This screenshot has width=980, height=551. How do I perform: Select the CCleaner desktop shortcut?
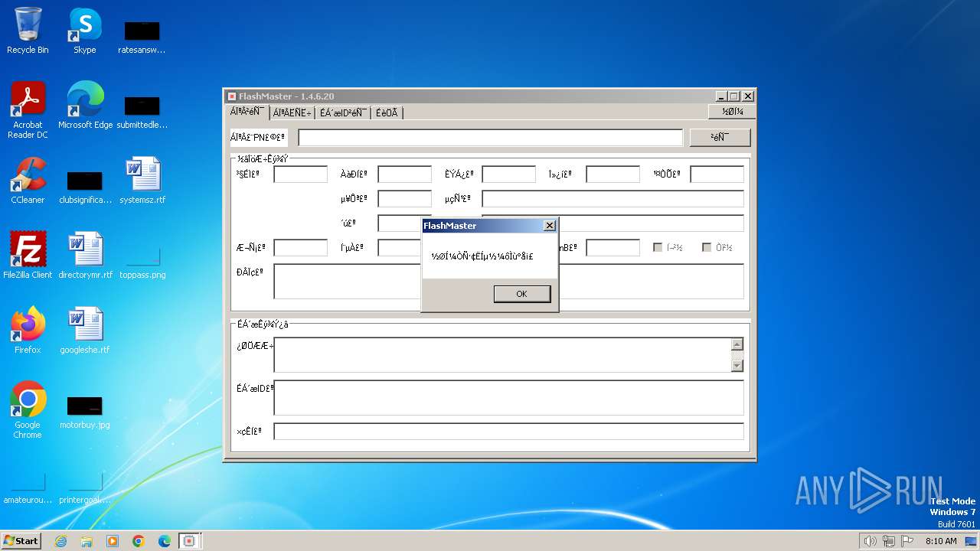click(28, 181)
